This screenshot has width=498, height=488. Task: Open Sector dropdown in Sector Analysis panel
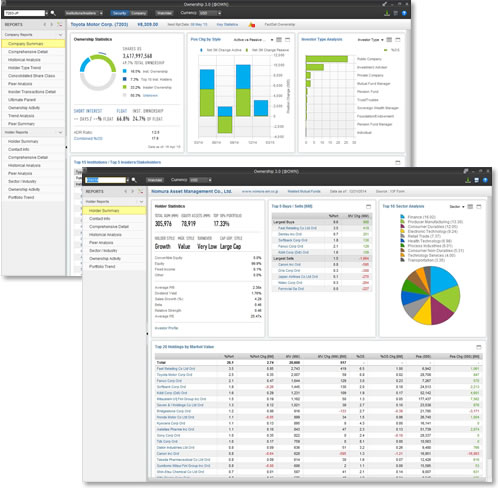457,207
